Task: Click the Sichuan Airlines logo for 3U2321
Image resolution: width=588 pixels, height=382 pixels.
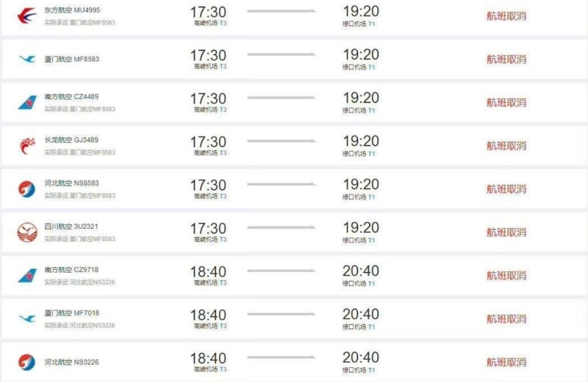Action: [26, 233]
